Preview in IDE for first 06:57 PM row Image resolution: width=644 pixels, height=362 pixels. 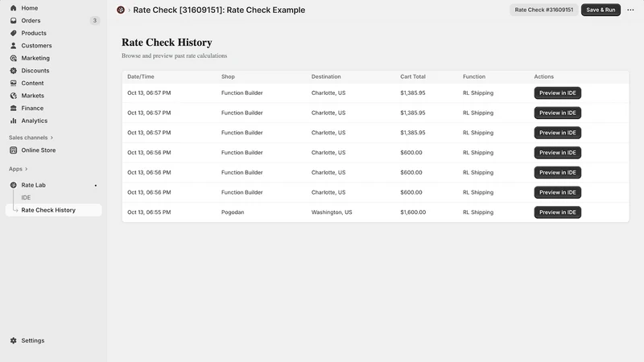coord(557,93)
